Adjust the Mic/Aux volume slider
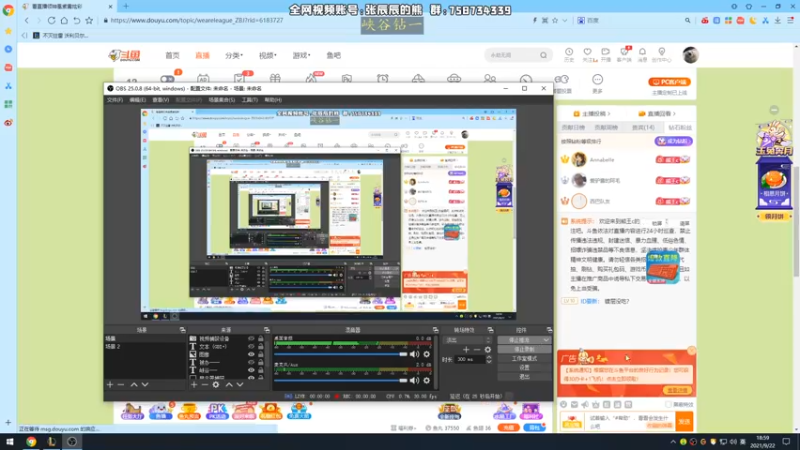 341,380
